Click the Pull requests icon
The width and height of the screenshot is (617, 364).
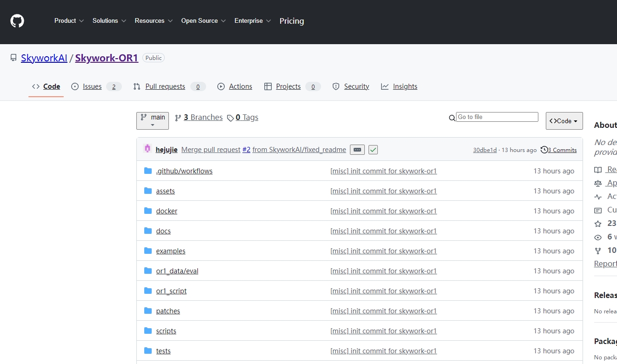pos(137,86)
